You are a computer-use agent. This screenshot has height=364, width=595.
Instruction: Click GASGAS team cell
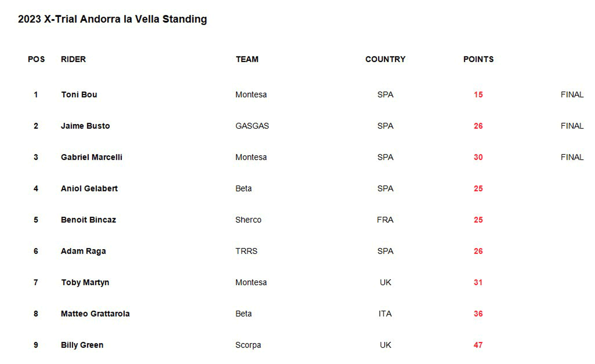click(252, 126)
